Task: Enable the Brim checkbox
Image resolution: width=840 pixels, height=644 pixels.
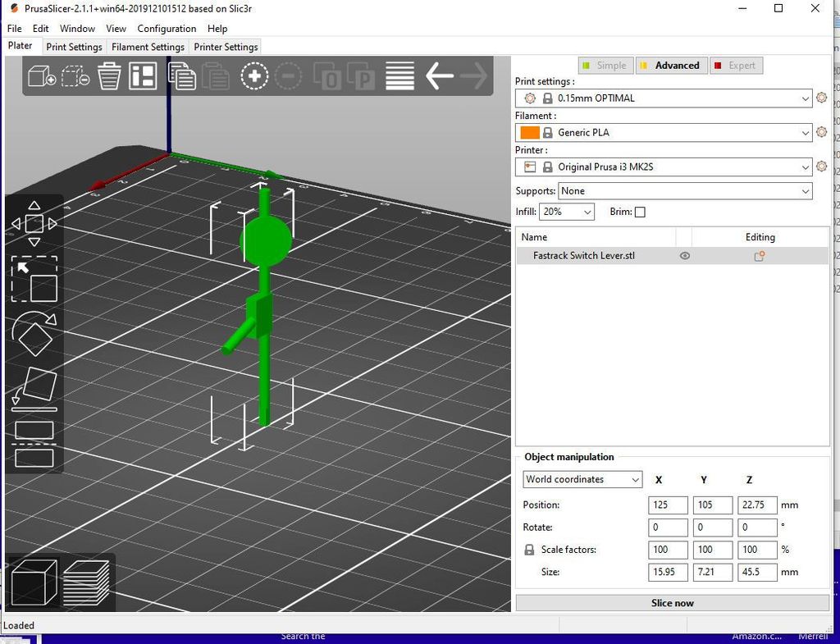Action: pos(640,212)
